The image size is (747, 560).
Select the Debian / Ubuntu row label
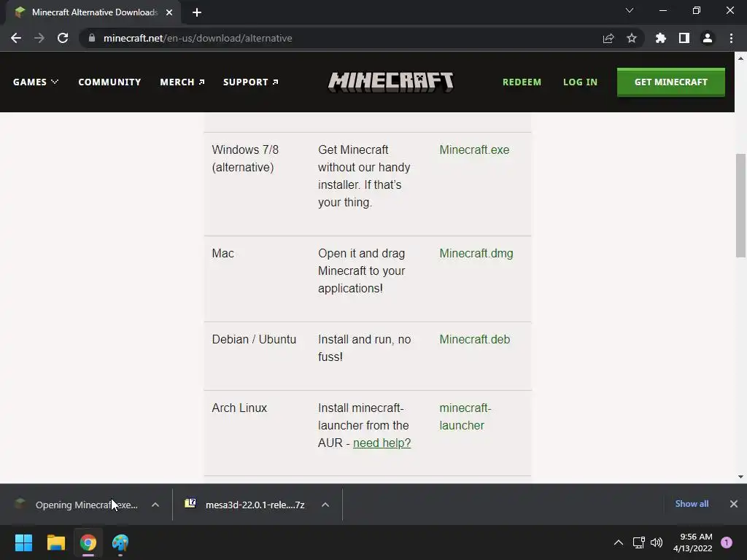(x=254, y=340)
